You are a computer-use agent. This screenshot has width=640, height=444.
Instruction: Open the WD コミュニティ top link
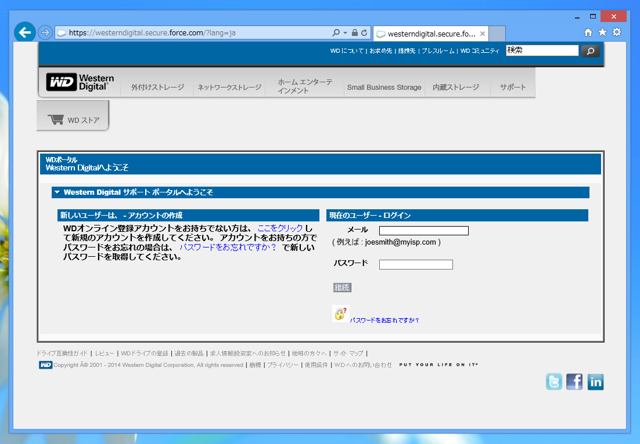(x=480, y=51)
